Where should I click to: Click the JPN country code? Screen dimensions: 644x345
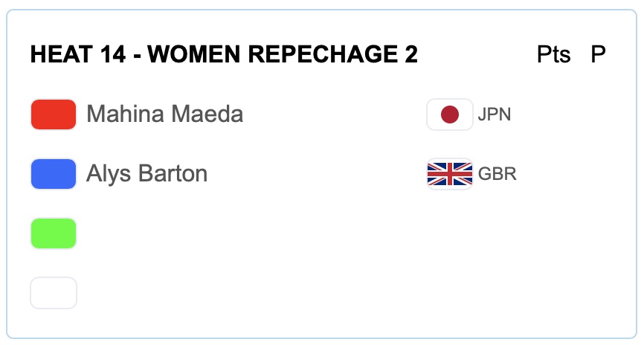495,115
